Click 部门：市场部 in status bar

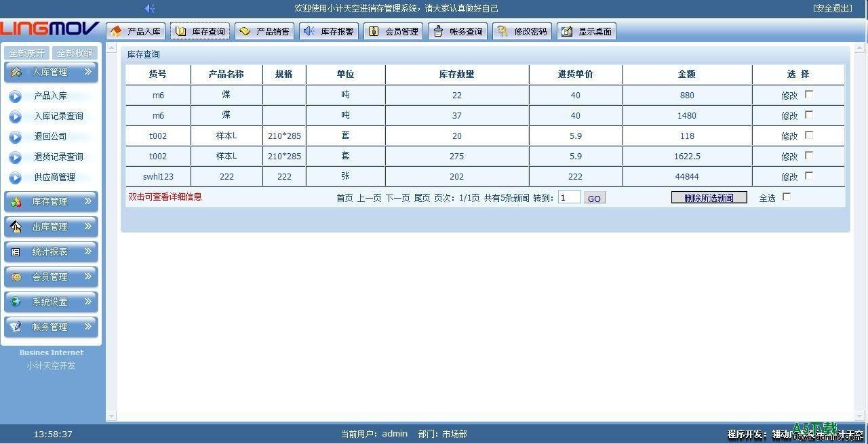[x=443, y=434]
